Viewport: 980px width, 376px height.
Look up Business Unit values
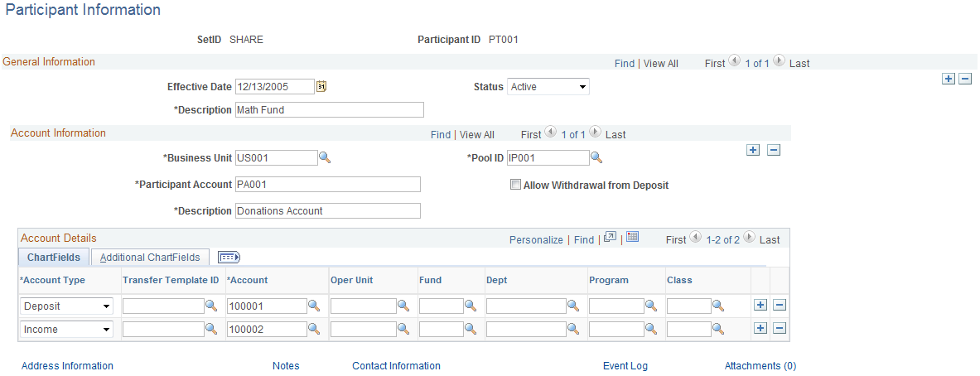[325, 158]
